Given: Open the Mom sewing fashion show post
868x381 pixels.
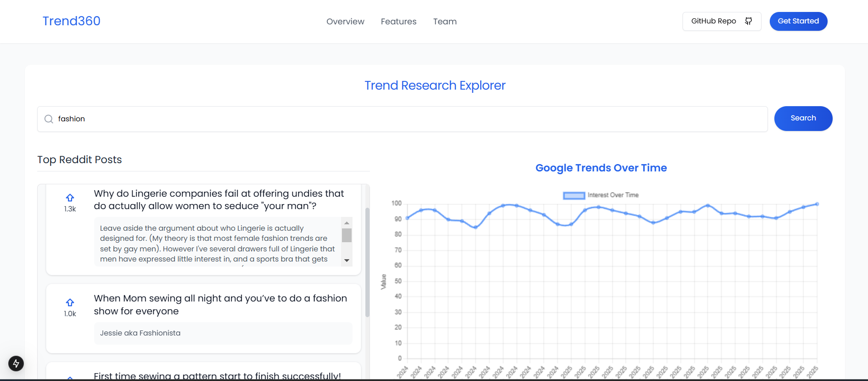Looking at the screenshot, I should pyautogui.click(x=220, y=305).
